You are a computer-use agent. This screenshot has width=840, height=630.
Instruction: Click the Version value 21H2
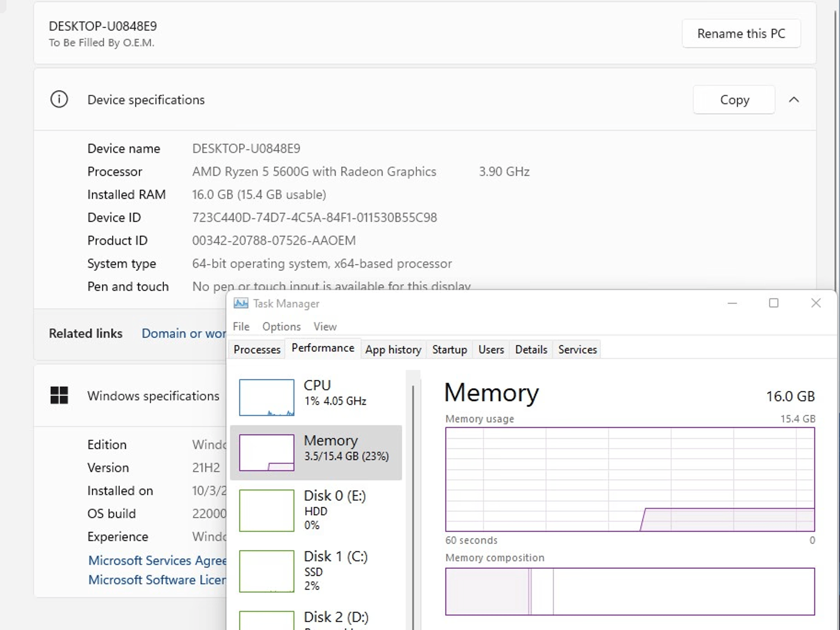pos(206,468)
